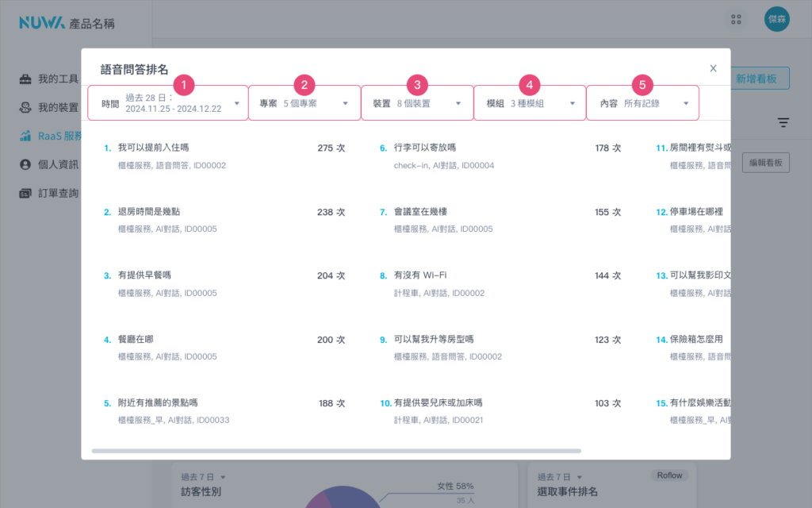Close the 語音問答排名 dialog

(713, 68)
